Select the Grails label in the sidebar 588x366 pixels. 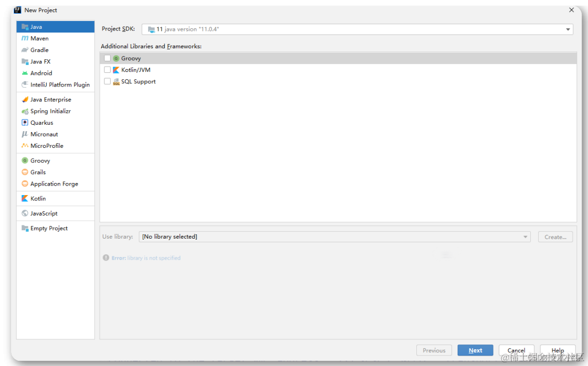pos(38,172)
